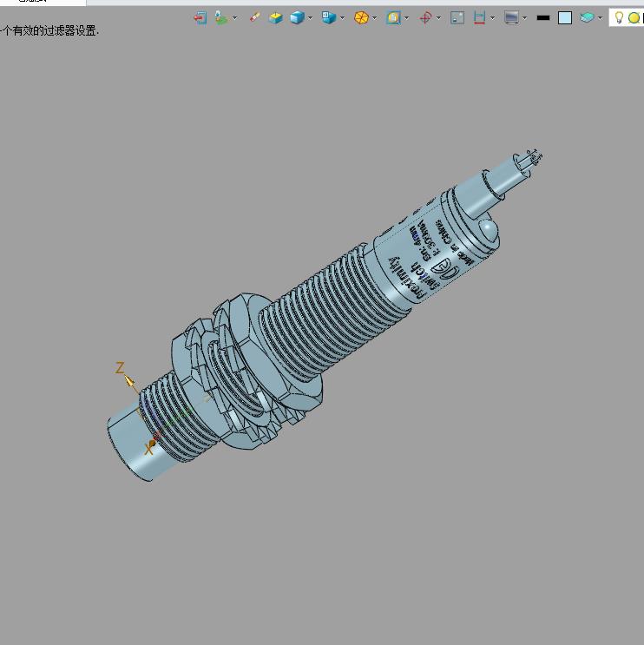Expand view orientation dropdown arrow
The width and height of the screenshot is (644, 645).
[x=342, y=18]
